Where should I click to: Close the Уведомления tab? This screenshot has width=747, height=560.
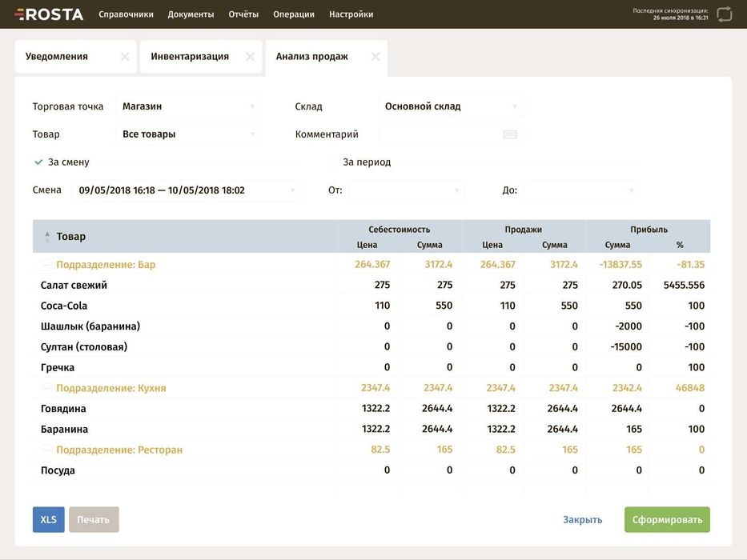coord(124,57)
